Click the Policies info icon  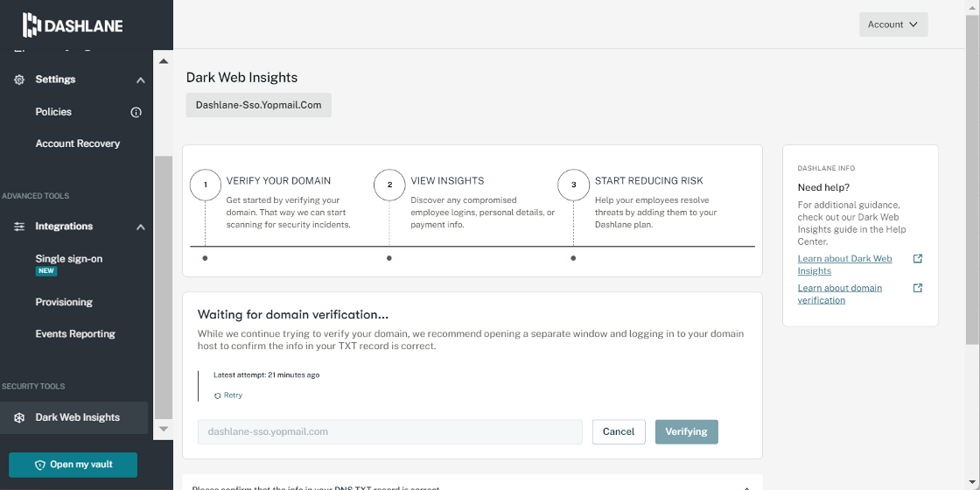136,113
